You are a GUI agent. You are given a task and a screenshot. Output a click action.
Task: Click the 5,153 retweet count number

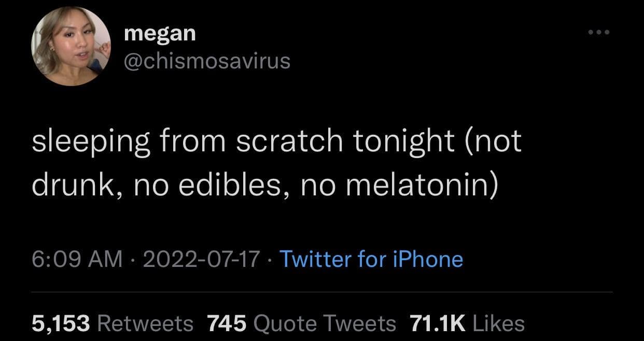pyautogui.click(x=61, y=323)
